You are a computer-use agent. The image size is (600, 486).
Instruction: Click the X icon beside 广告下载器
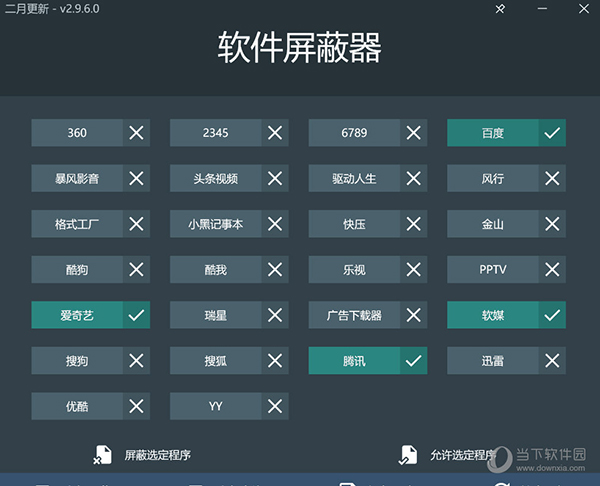414,315
